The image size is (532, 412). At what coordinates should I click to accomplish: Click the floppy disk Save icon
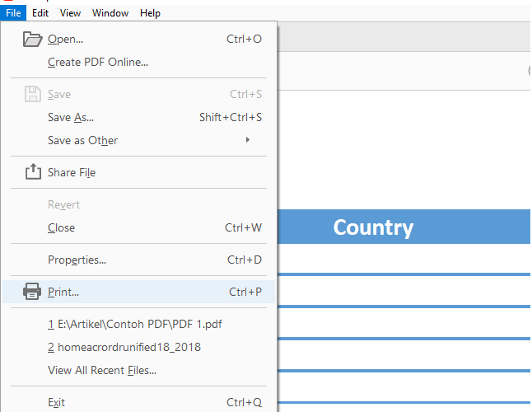(x=33, y=94)
